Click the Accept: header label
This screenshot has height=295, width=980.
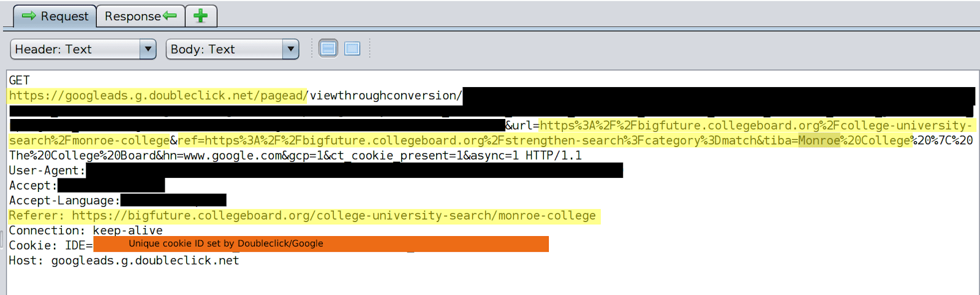33,185
